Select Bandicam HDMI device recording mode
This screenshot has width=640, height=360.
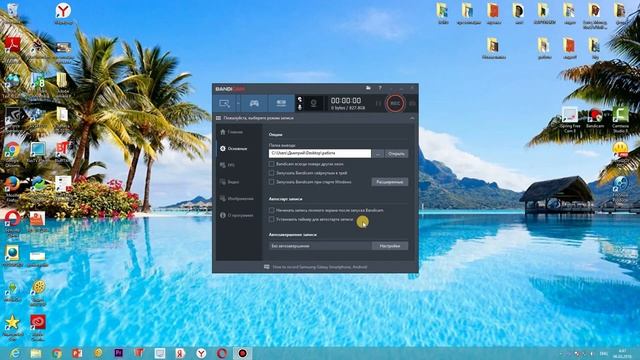point(281,104)
